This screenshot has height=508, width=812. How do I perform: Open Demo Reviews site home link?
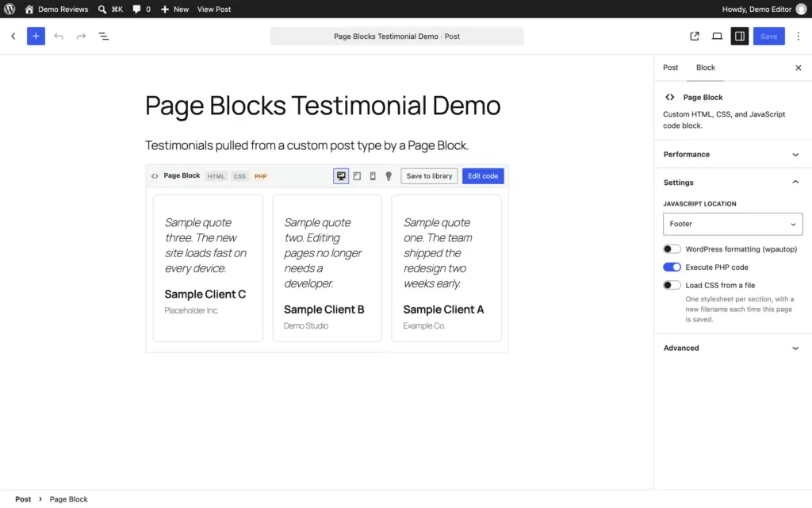56,9
